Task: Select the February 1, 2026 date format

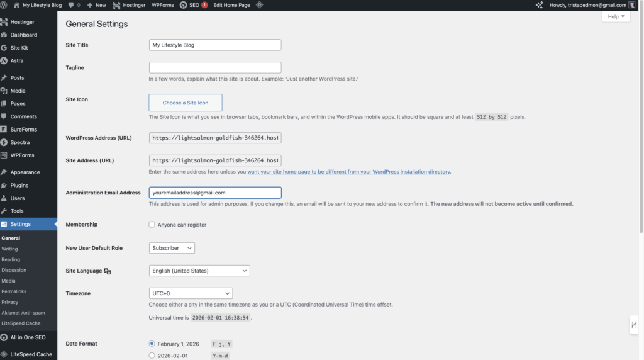Action: (x=152, y=344)
